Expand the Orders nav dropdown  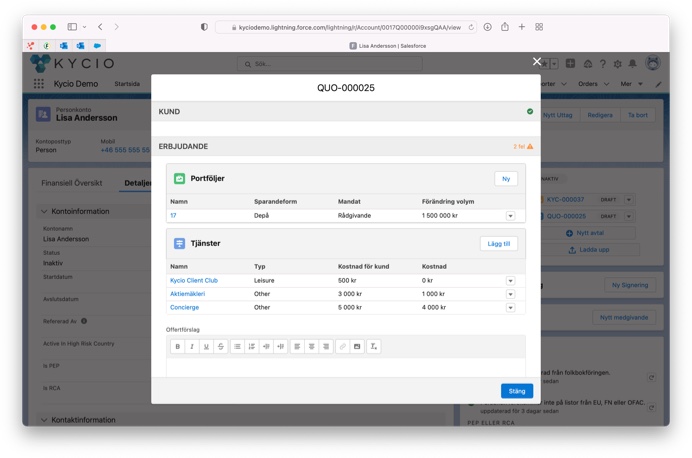pyautogui.click(x=606, y=84)
